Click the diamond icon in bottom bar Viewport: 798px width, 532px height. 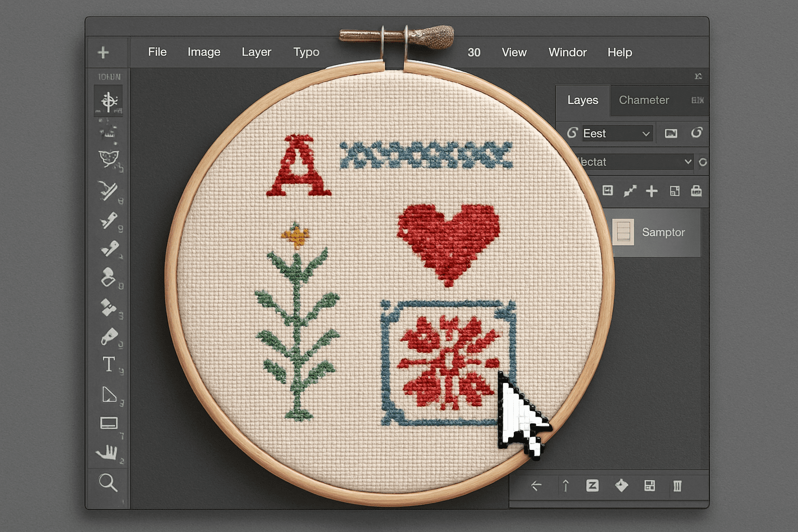coord(621,485)
